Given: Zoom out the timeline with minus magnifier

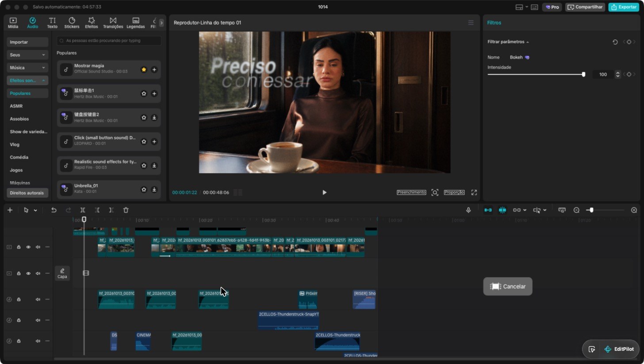Looking at the screenshot, I should tap(576, 210).
